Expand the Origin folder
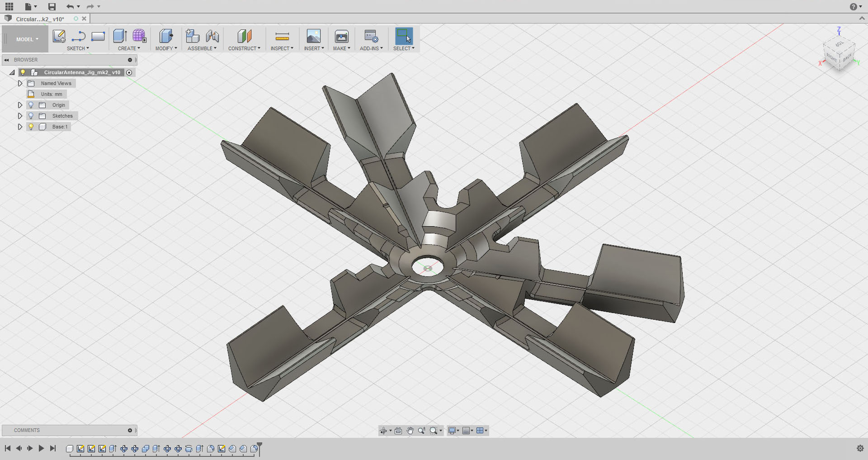The width and height of the screenshot is (868, 460). tap(20, 105)
